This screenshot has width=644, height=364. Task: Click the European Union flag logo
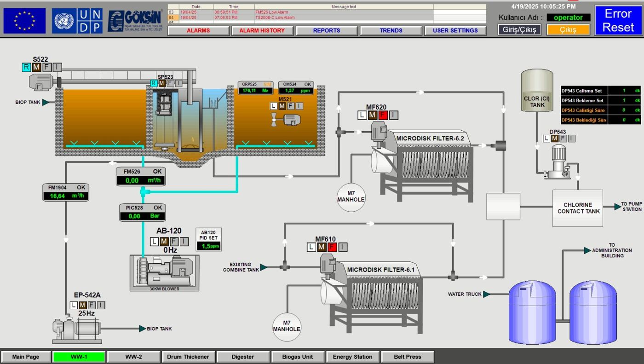tap(25, 21)
